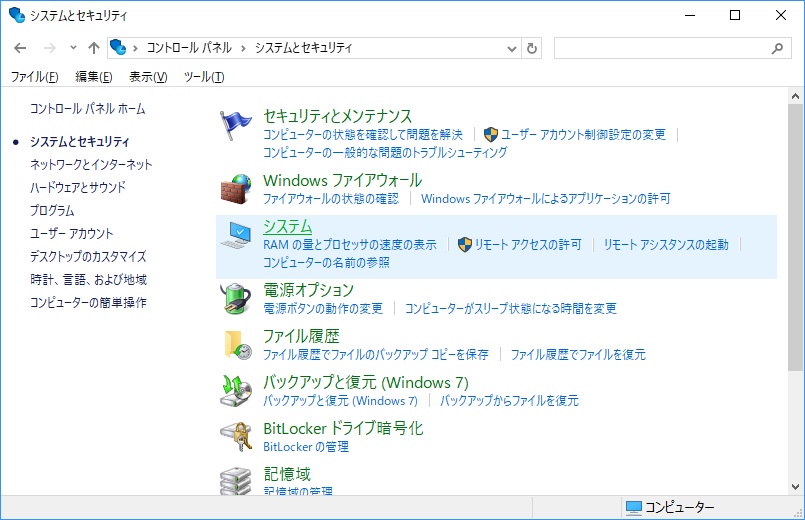Open the Windows Firewall brick wall icon

[x=236, y=189]
